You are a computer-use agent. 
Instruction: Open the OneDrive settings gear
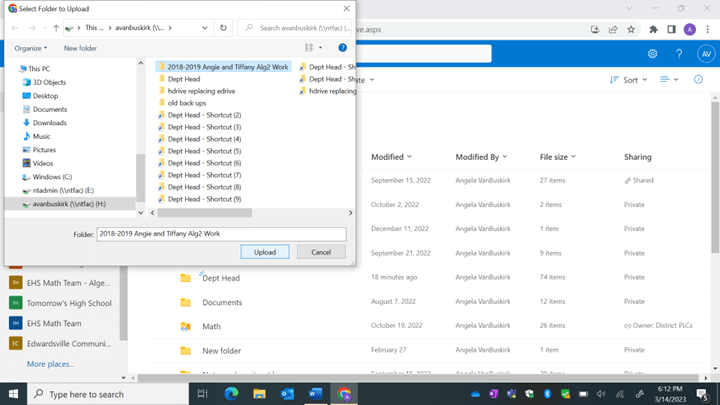[x=652, y=54]
